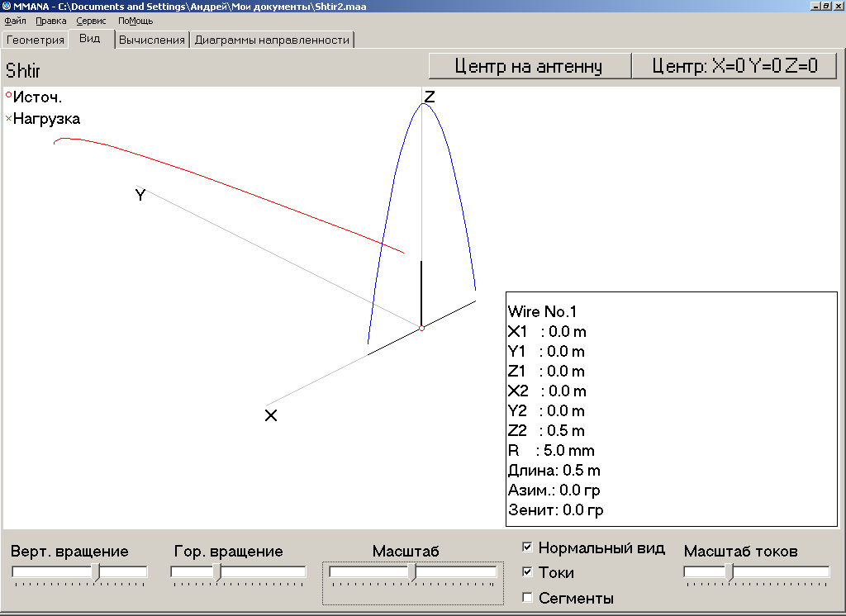The height and width of the screenshot is (616, 846).
Task: Click the Нагрузка legend entry
Action: click(x=43, y=119)
